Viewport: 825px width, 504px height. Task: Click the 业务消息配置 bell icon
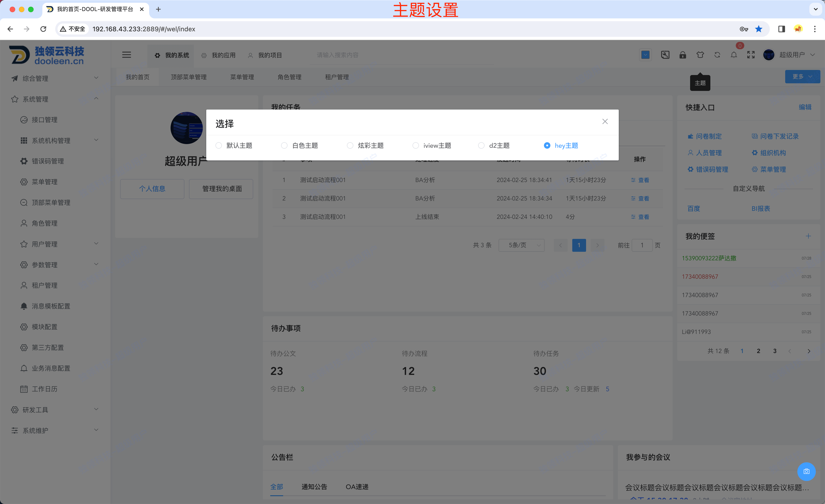[24, 368]
